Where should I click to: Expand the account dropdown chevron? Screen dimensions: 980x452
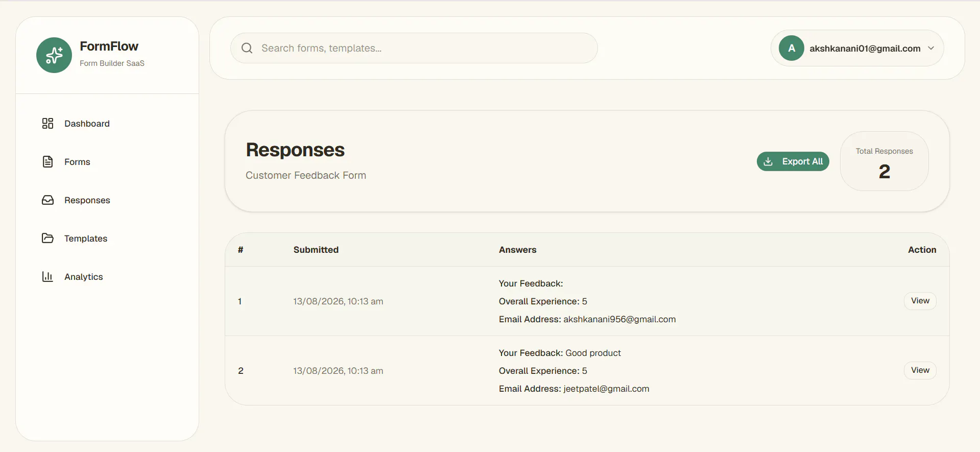[931, 48]
